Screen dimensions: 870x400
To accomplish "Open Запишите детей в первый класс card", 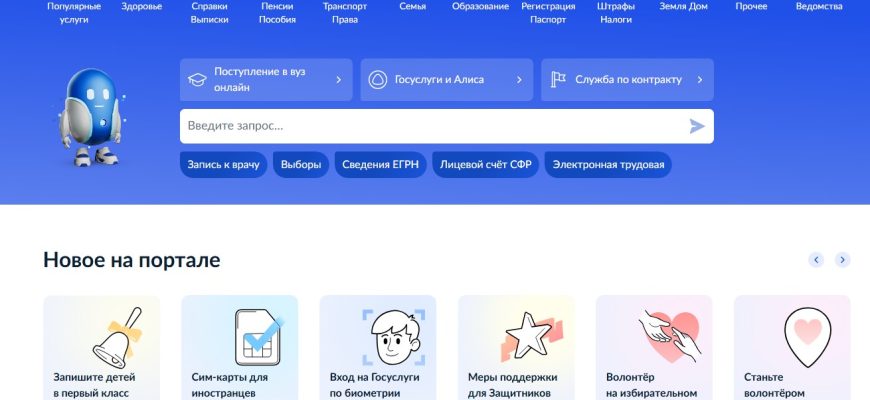I will [x=102, y=348].
